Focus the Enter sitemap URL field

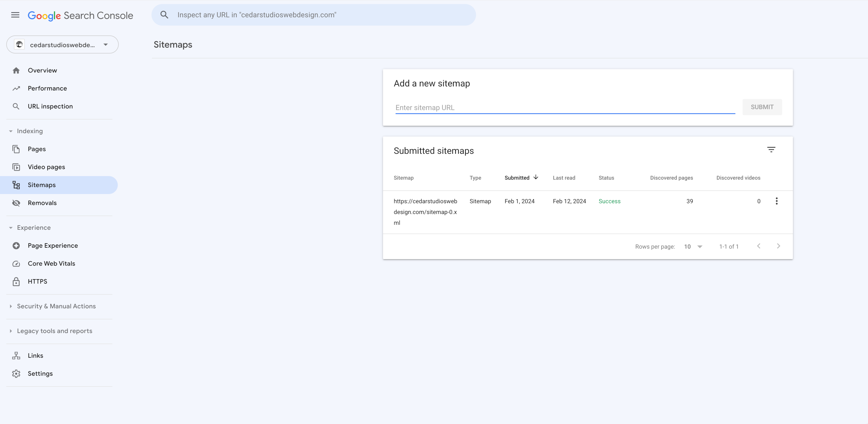pyautogui.click(x=565, y=108)
